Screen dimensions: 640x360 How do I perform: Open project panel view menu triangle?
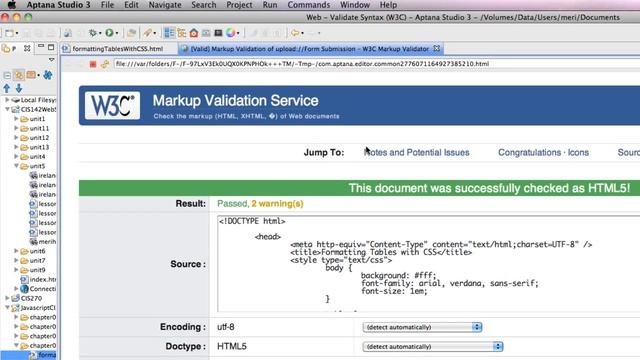[x=51, y=60]
